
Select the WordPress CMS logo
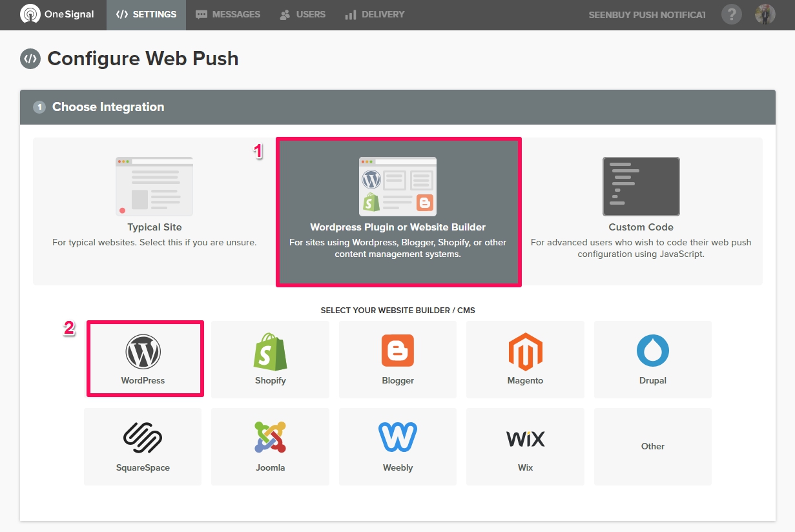[x=143, y=352]
